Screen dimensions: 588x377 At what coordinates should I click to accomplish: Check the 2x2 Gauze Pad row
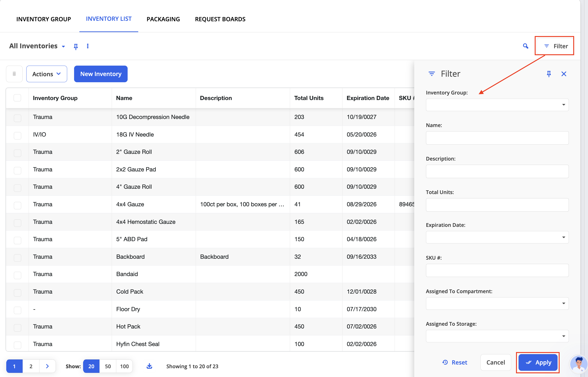point(18,170)
